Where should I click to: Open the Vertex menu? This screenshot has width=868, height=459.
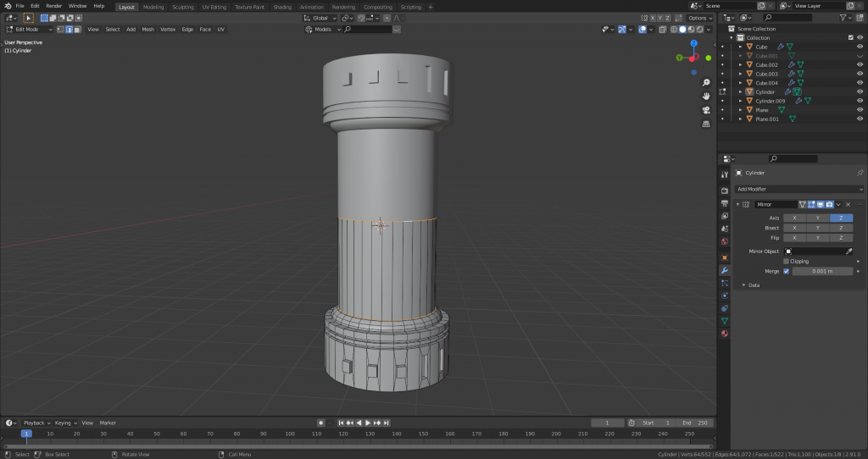168,30
